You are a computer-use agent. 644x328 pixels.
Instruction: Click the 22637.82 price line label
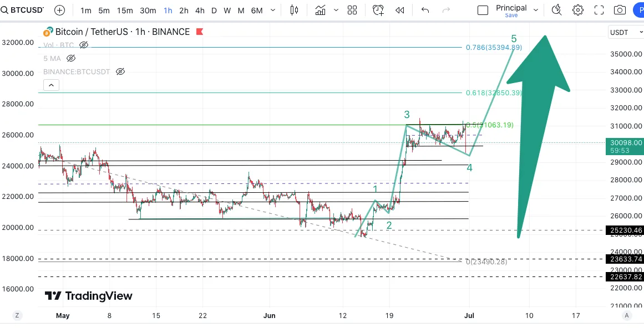(x=625, y=277)
